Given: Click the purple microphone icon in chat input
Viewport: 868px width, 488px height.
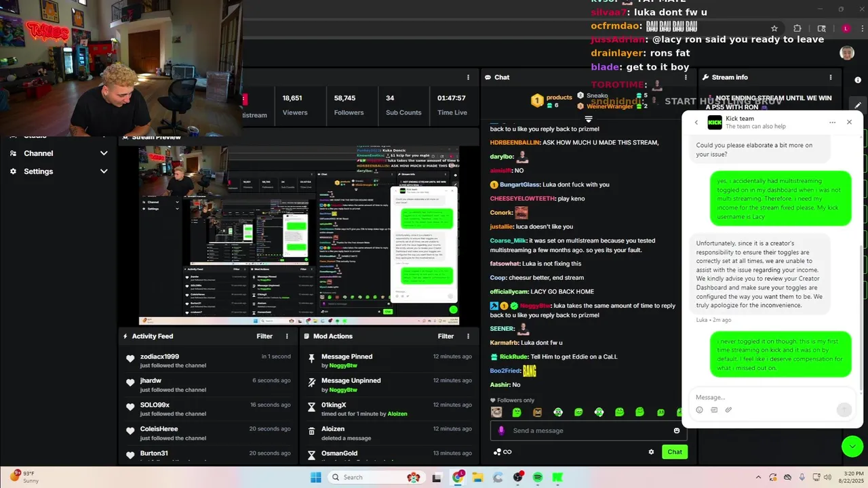Looking at the screenshot, I should [x=501, y=430].
